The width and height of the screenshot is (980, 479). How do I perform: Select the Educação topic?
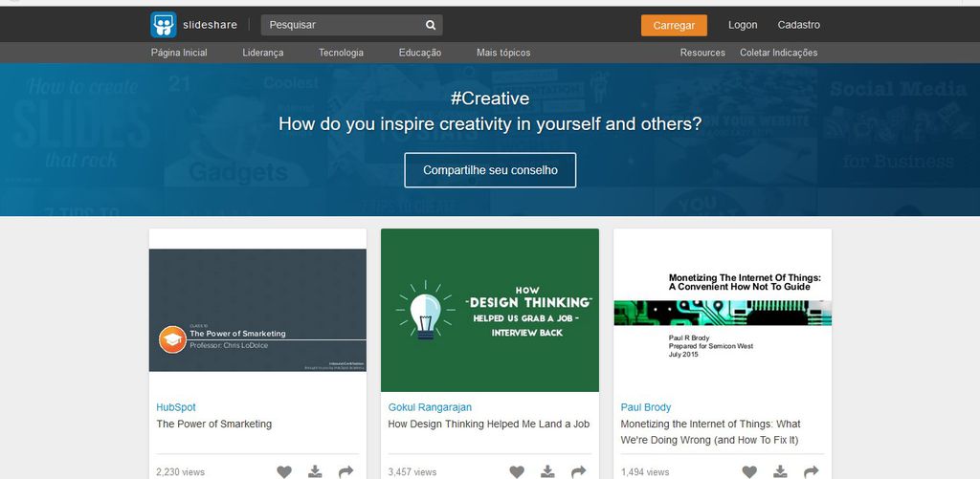[x=420, y=53]
